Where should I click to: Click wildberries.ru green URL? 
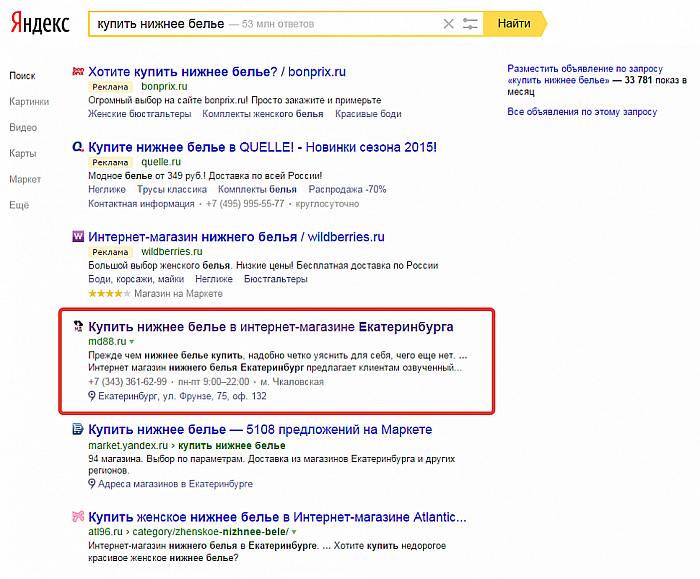(172, 251)
